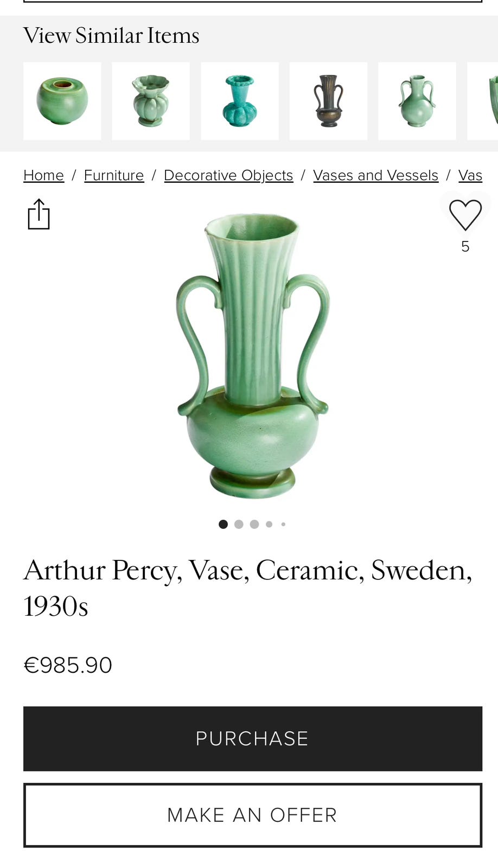Open the ruffled green vase similar item
Screen dimensions: 498x868
tap(151, 101)
